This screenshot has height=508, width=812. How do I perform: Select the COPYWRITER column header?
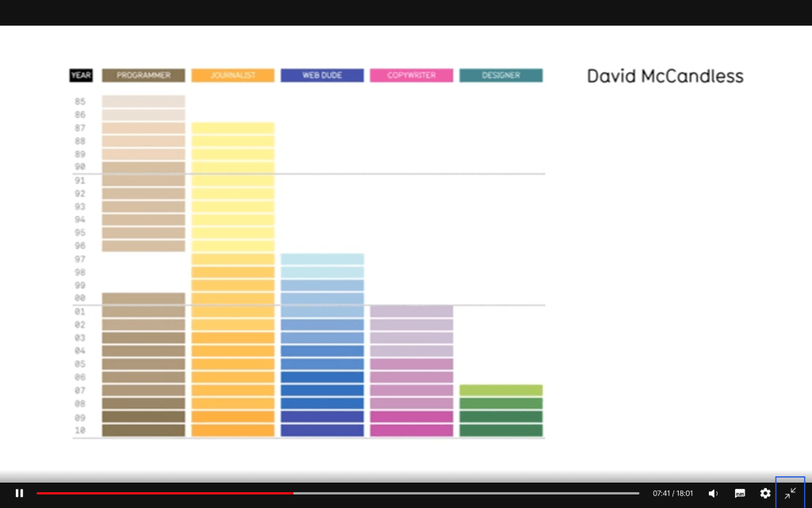tap(412, 75)
